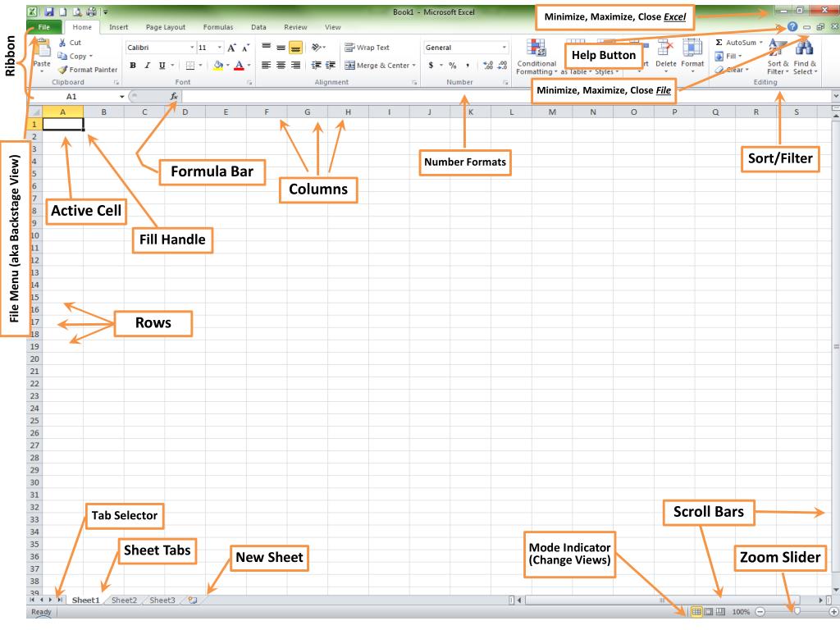This screenshot has height=630, width=840.
Task: Switch to the View tab
Action: click(333, 27)
